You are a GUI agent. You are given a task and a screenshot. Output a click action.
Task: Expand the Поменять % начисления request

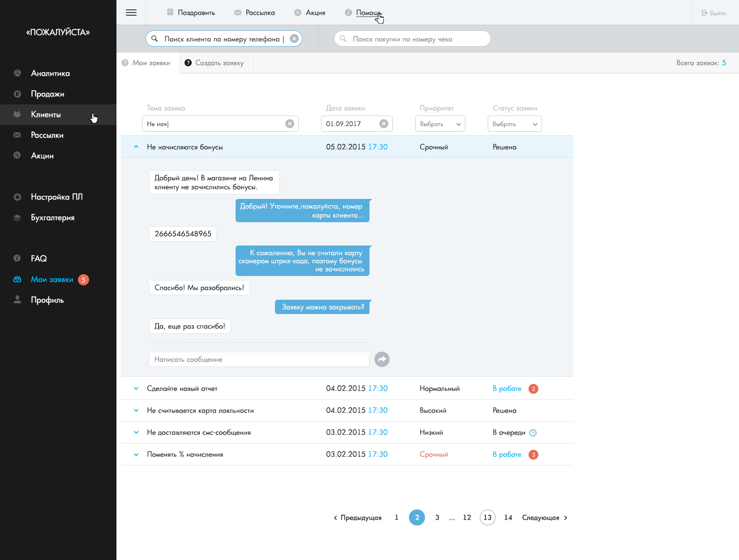[136, 454]
